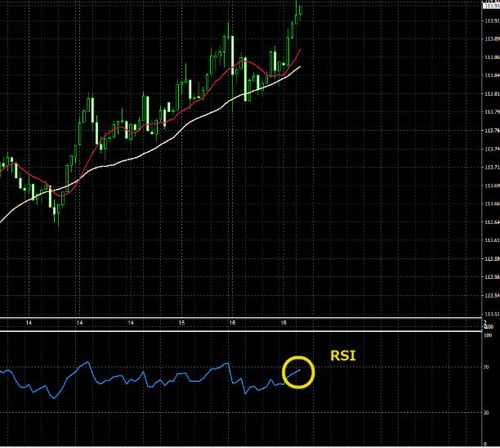
Task: Click the 113.66 price axis label
Action: [491, 204]
